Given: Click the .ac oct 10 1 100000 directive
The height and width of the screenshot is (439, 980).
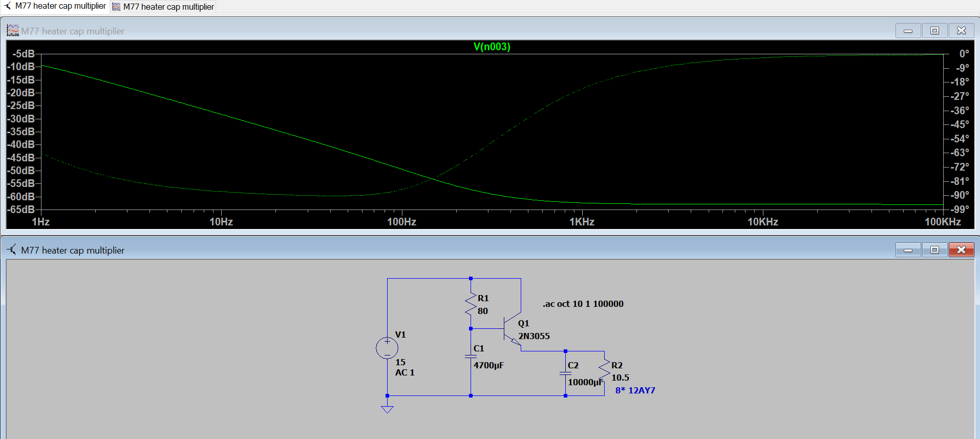Looking at the screenshot, I should (583, 304).
